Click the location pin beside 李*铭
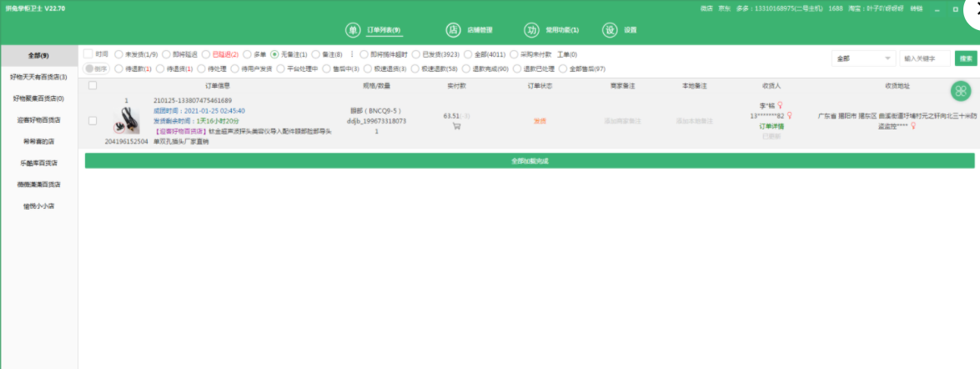This screenshot has width=980, height=369. pyautogui.click(x=780, y=105)
